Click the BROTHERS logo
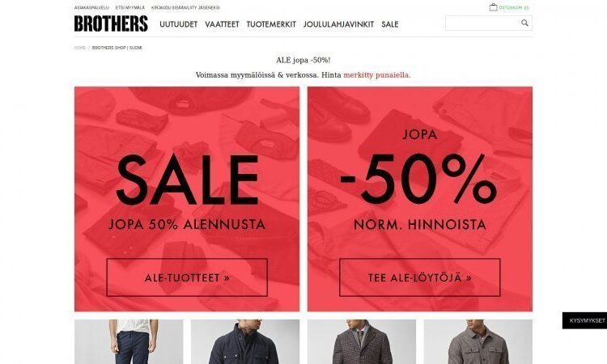The image size is (607, 364). tap(111, 23)
